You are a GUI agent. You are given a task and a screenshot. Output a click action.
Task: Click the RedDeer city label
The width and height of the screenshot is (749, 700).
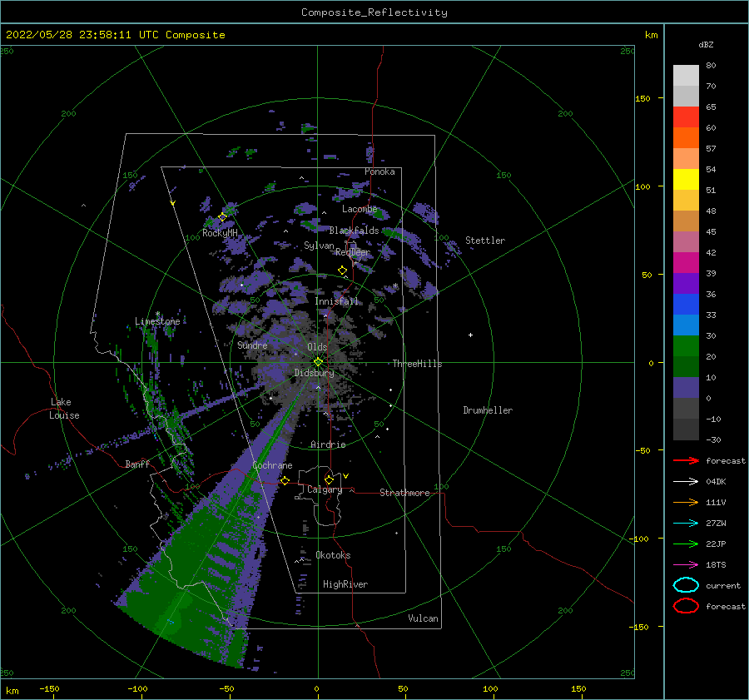pyautogui.click(x=353, y=252)
